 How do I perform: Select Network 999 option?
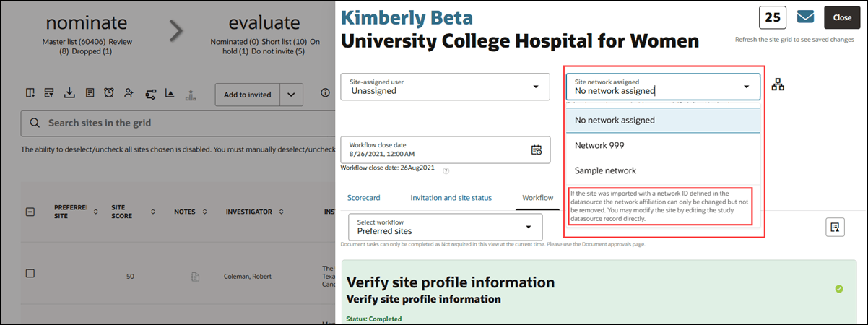662,145
